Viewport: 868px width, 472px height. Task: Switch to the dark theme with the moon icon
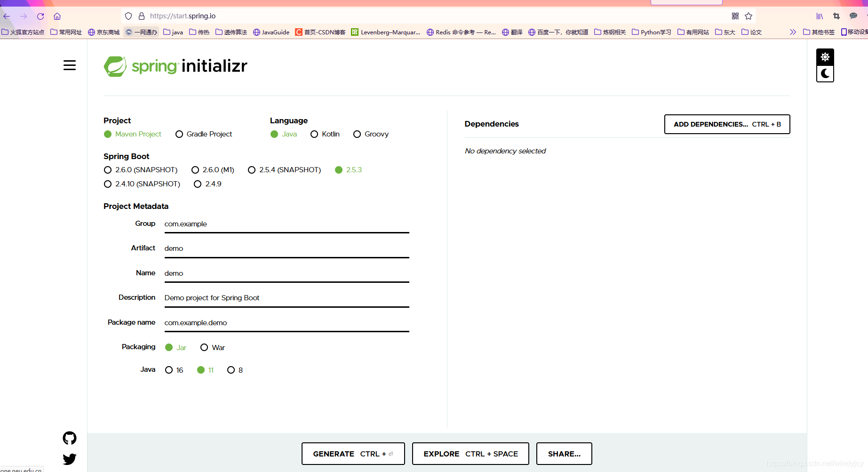click(x=825, y=73)
